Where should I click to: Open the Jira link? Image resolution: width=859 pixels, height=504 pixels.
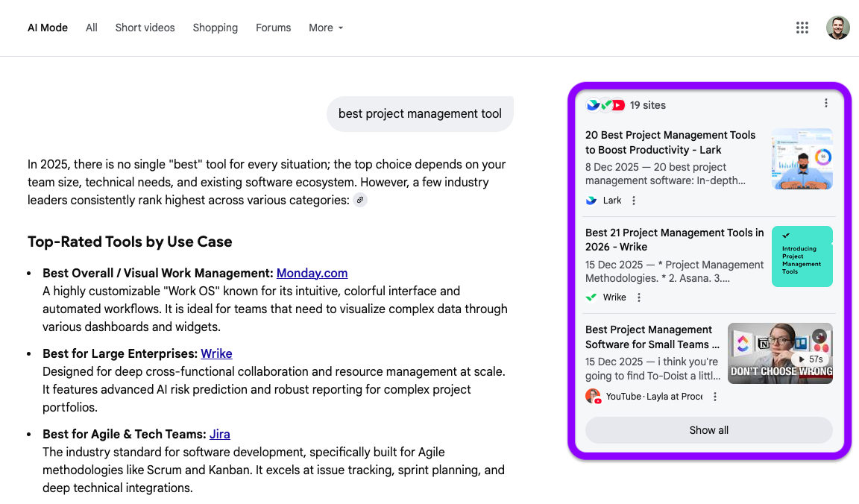point(219,434)
